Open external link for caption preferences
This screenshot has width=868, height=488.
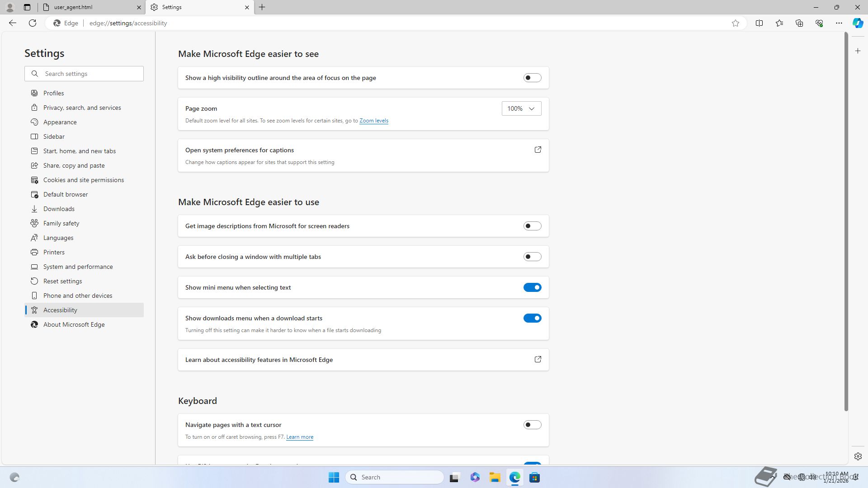pyautogui.click(x=538, y=150)
